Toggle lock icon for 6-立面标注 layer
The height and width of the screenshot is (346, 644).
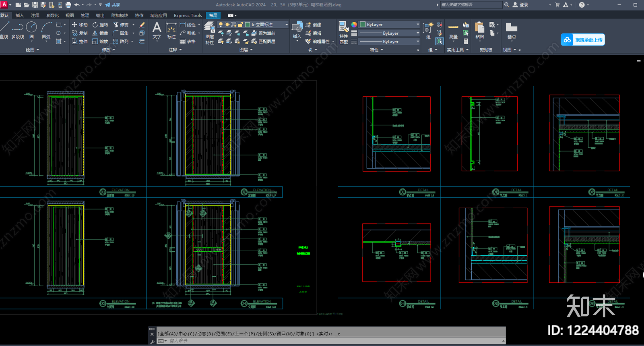[240, 25]
